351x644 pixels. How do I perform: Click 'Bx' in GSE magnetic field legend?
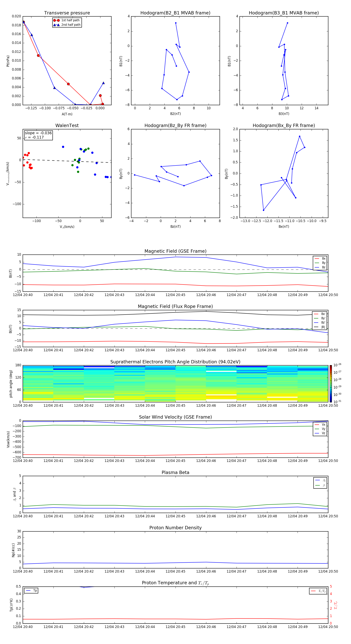point(320,259)
